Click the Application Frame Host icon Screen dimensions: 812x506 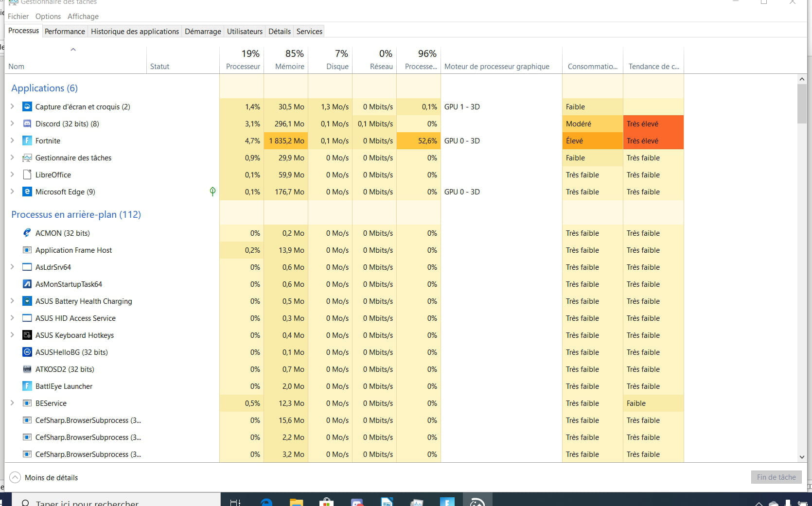click(x=27, y=250)
